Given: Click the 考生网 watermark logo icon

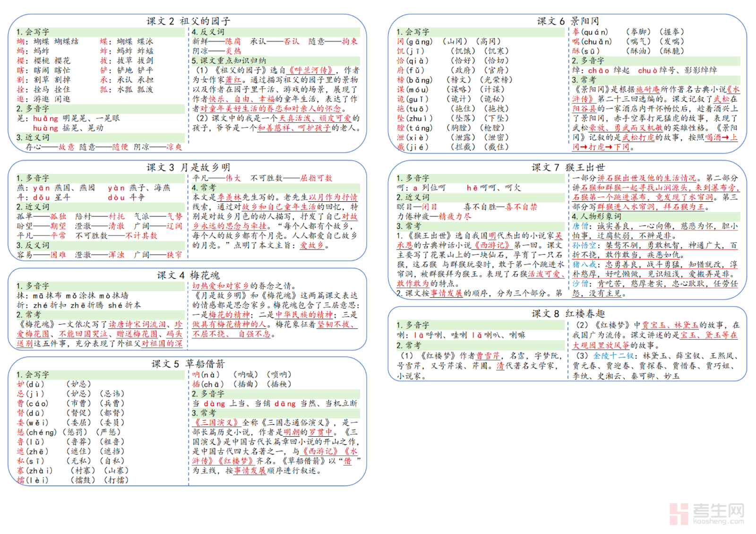Looking at the screenshot, I should (679, 514).
